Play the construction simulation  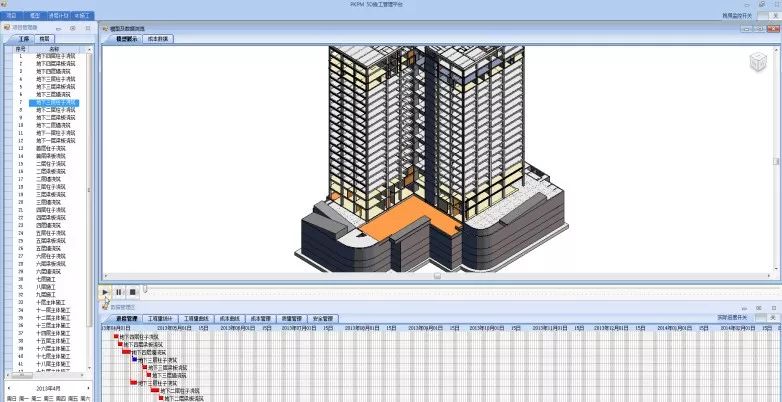(105, 292)
